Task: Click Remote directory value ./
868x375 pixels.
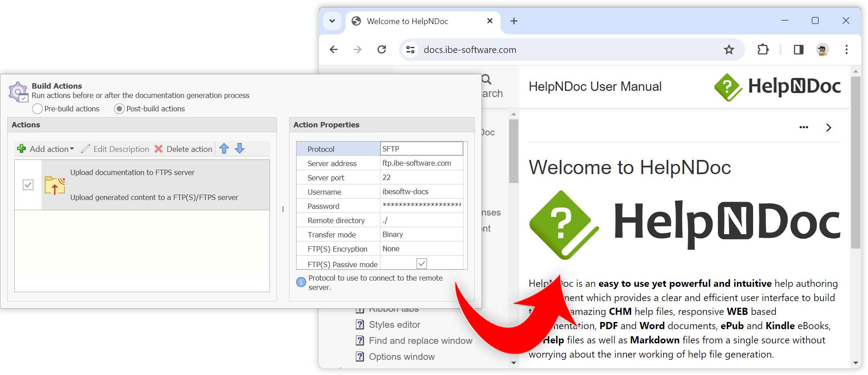Action: (x=421, y=220)
